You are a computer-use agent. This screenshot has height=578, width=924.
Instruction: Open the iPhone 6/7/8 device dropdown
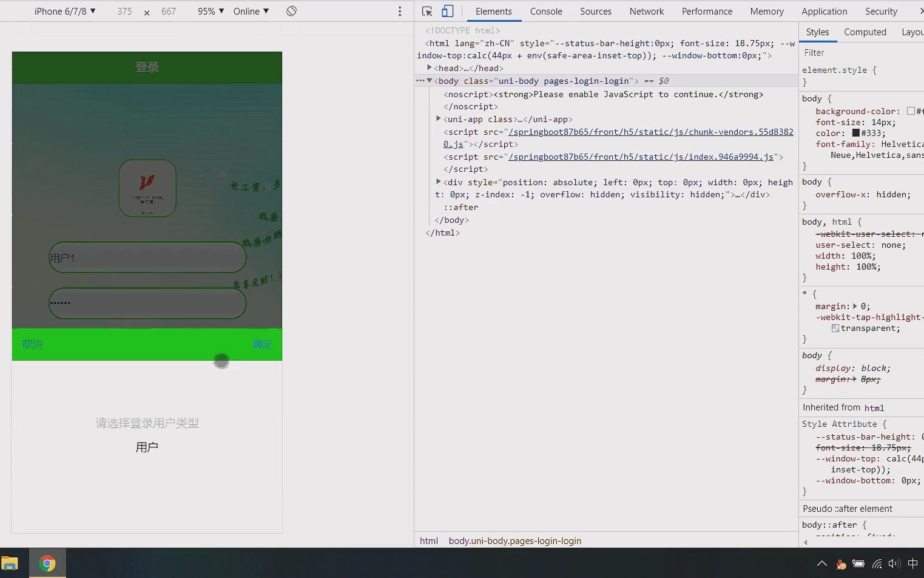click(x=65, y=11)
